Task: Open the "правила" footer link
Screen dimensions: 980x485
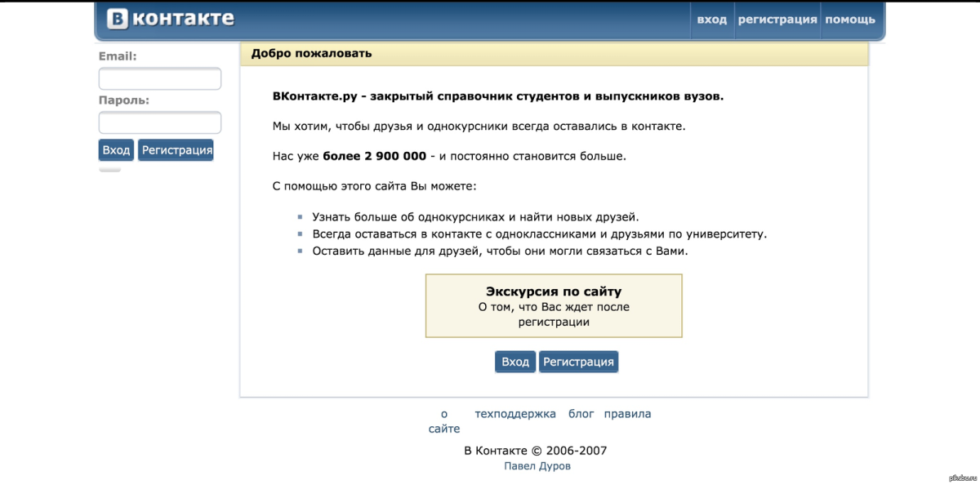Action: click(627, 413)
